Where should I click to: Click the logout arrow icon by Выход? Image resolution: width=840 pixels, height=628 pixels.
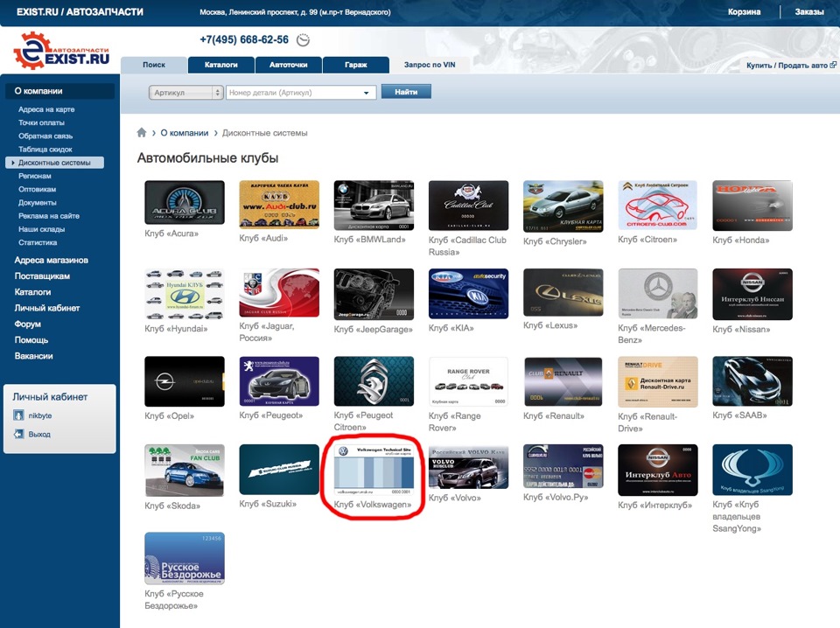point(18,434)
